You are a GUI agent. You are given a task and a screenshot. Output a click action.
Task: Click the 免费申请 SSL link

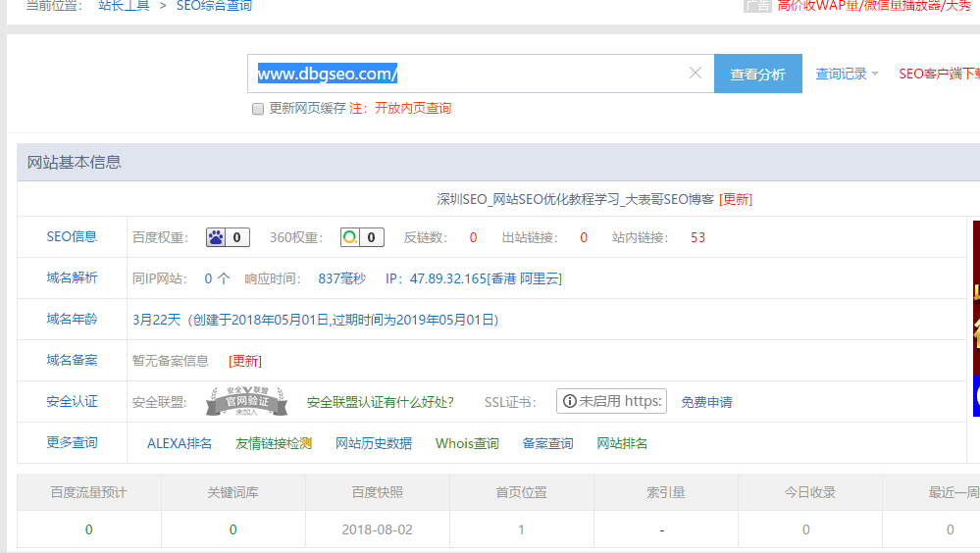tap(706, 402)
